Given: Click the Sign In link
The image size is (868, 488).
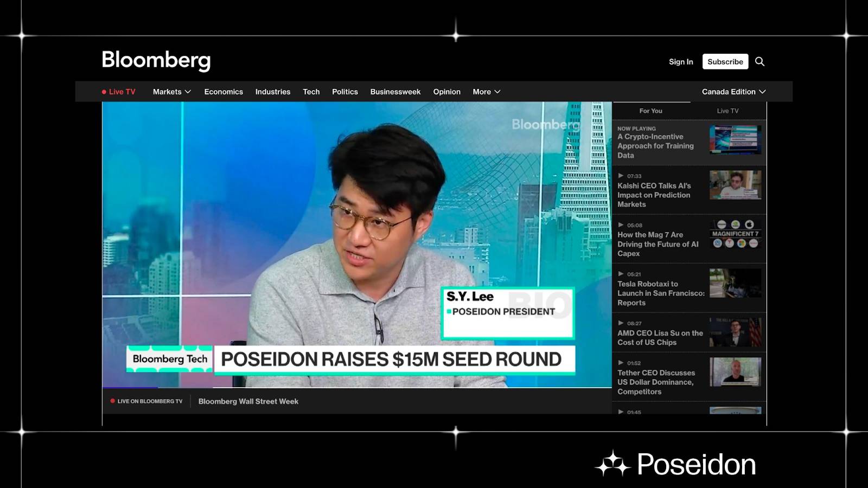Looking at the screenshot, I should [681, 62].
